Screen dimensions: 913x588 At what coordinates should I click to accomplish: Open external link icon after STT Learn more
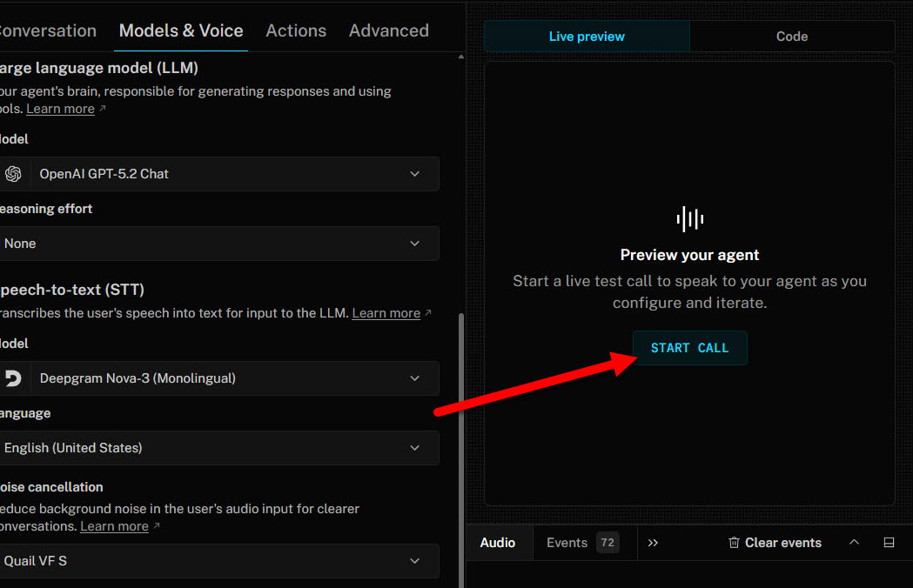pyautogui.click(x=428, y=312)
